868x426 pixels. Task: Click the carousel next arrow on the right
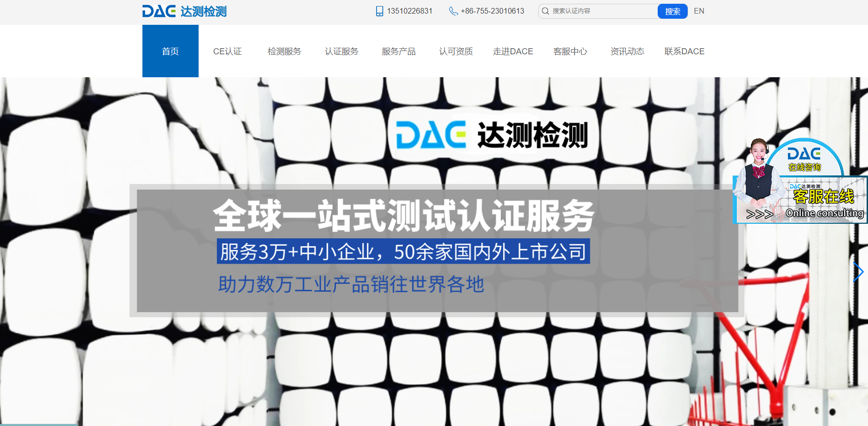point(859,272)
